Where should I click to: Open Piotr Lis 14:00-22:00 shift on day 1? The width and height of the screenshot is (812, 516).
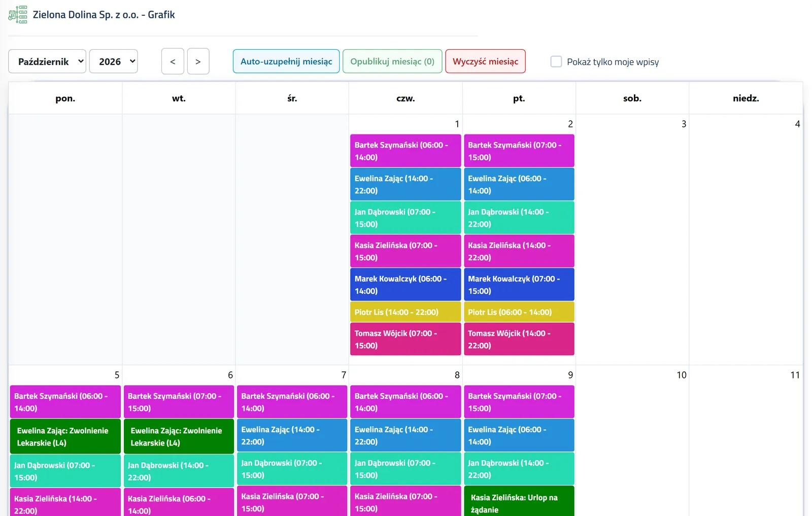pos(405,312)
